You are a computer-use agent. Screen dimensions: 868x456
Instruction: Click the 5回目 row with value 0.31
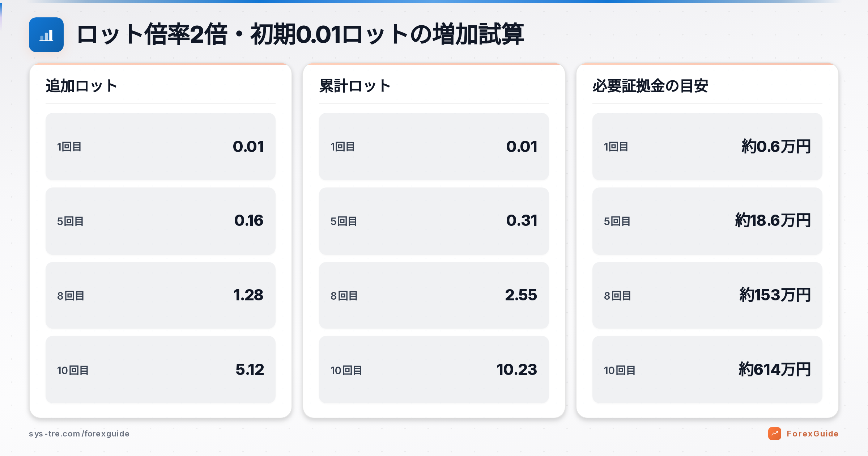click(x=434, y=221)
